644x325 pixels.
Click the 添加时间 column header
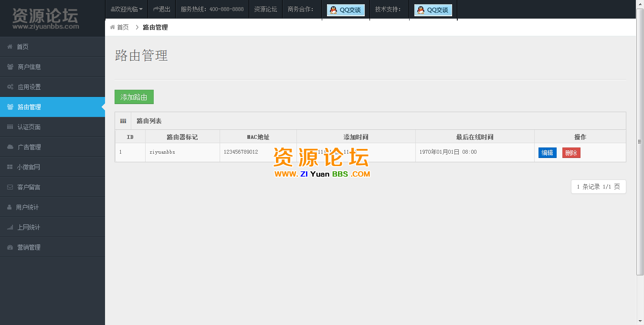(x=356, y=137)
